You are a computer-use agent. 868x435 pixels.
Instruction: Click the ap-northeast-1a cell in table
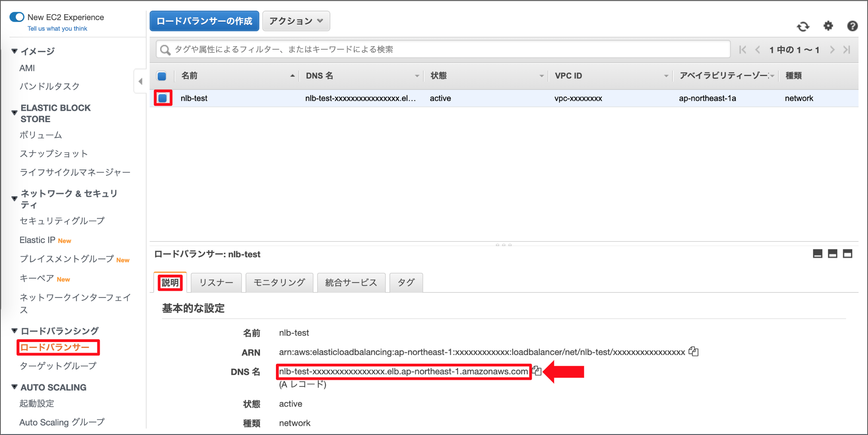tap(707, 98)
